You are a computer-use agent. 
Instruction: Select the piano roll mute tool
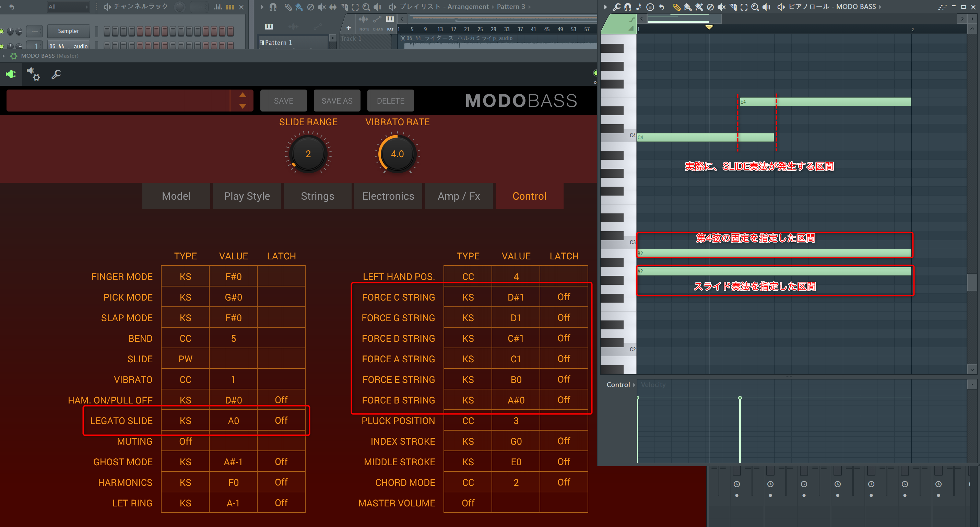click(721, 7)
